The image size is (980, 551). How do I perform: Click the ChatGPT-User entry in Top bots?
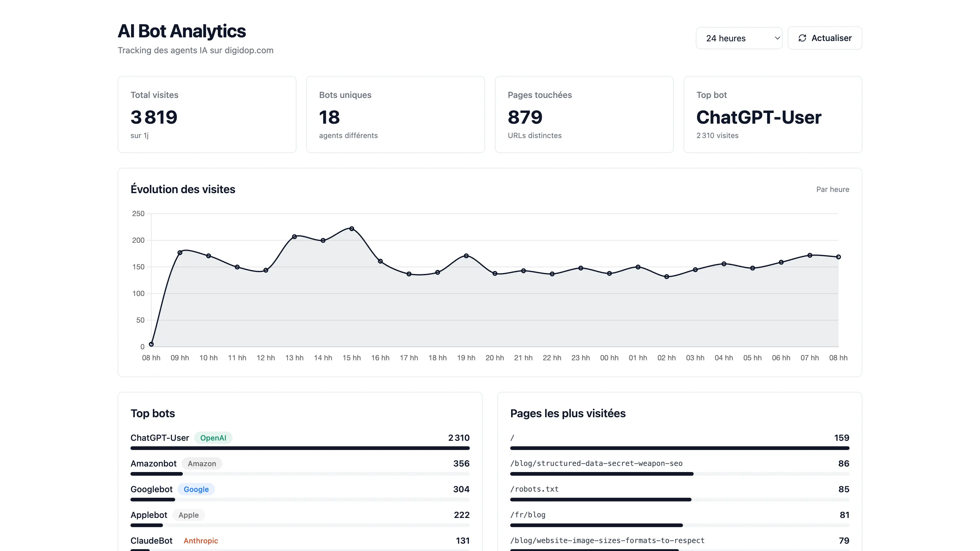tap(160, 438)
